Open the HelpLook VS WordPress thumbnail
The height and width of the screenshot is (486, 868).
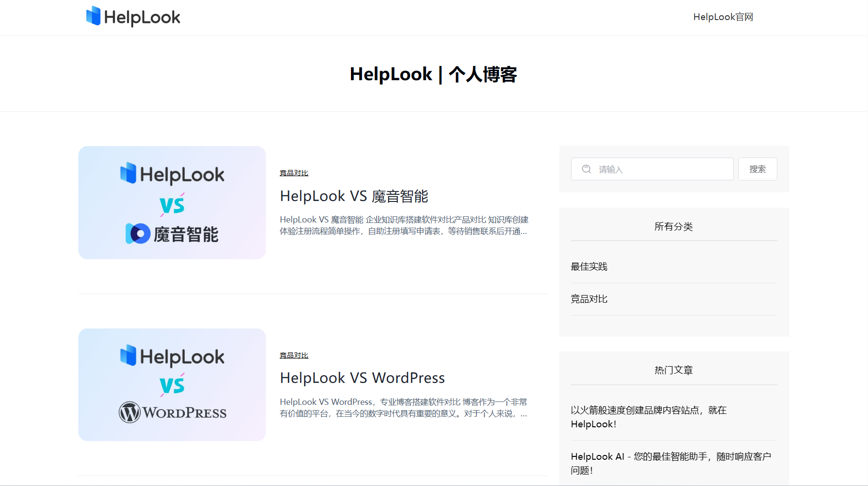[x=172, y=385]
